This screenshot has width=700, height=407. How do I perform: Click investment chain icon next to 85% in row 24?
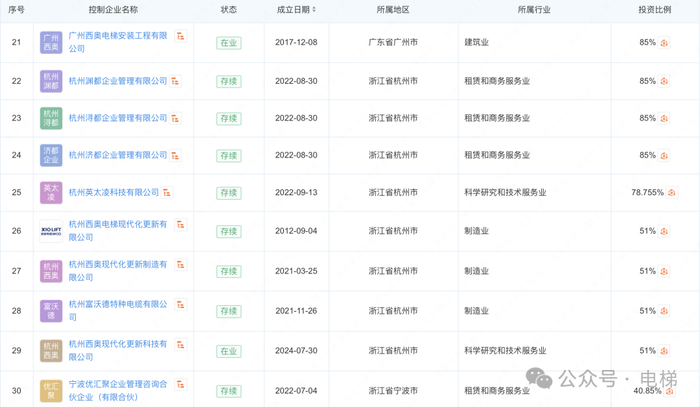(x=664, y=155)
